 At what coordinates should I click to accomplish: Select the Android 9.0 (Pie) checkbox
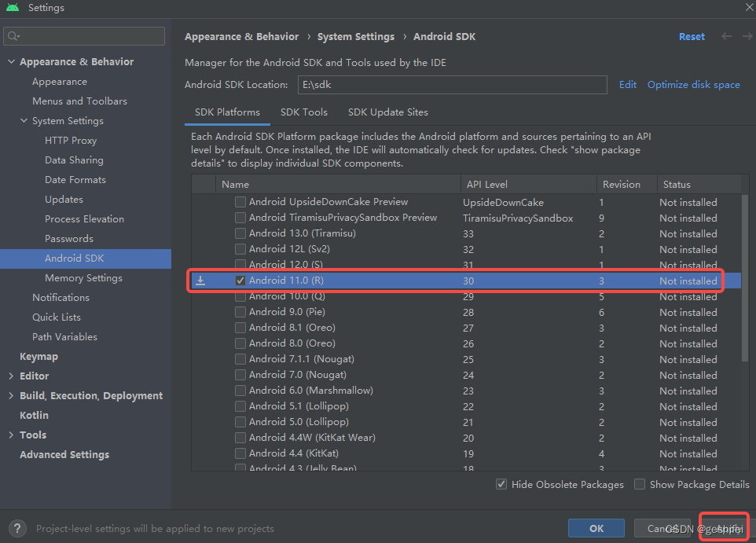click(240, 312)
